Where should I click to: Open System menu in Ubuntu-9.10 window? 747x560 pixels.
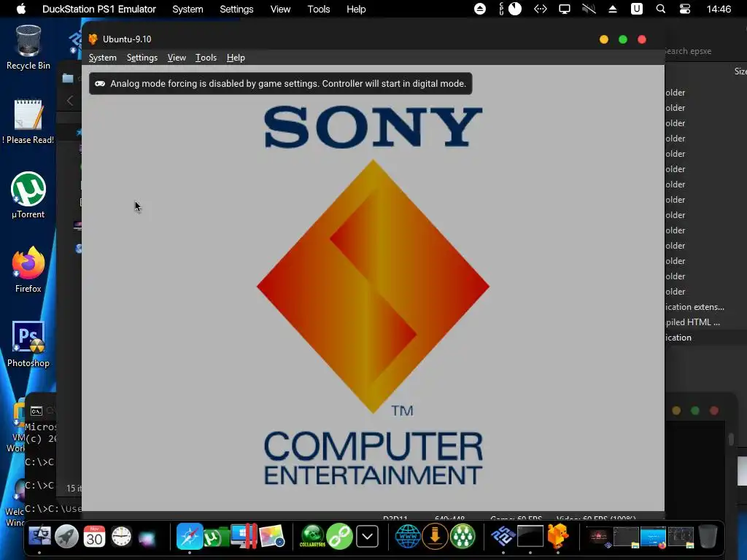point(102,58)
